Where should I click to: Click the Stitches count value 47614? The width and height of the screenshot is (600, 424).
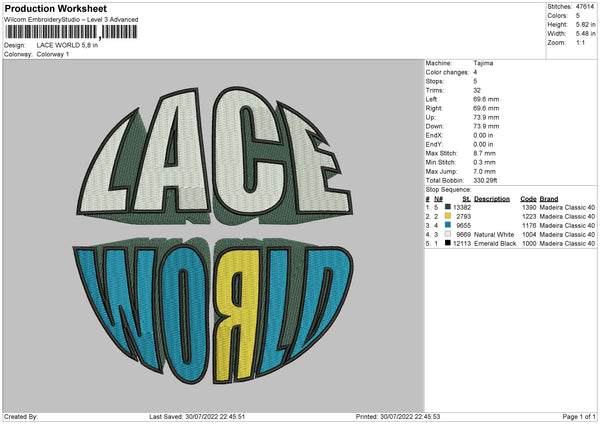[587, 6]
